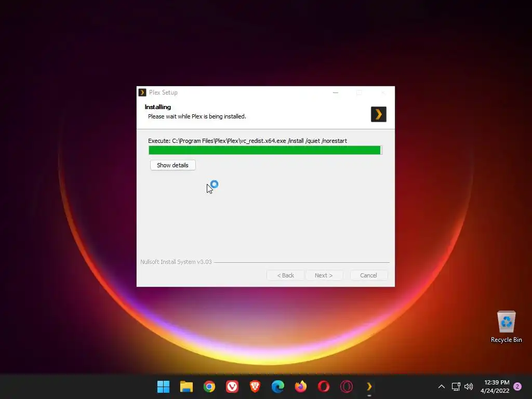Click the < Back button

tap(285, 275)
